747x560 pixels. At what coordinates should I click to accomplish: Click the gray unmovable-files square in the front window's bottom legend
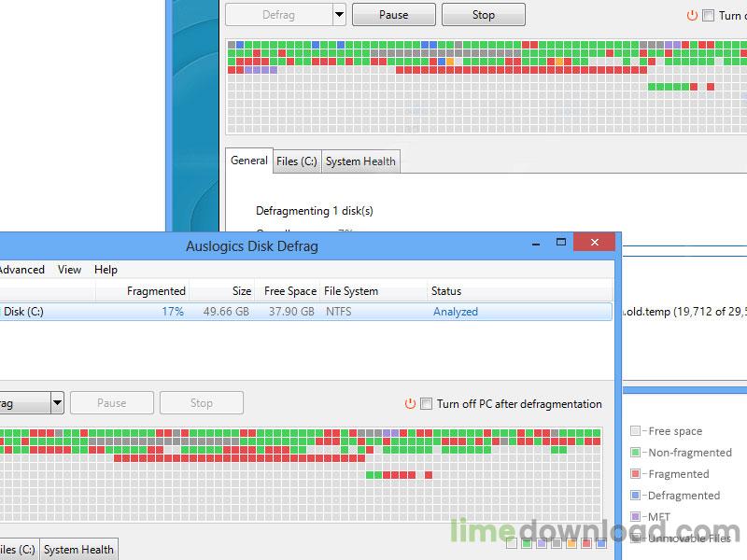pos(557,543)
